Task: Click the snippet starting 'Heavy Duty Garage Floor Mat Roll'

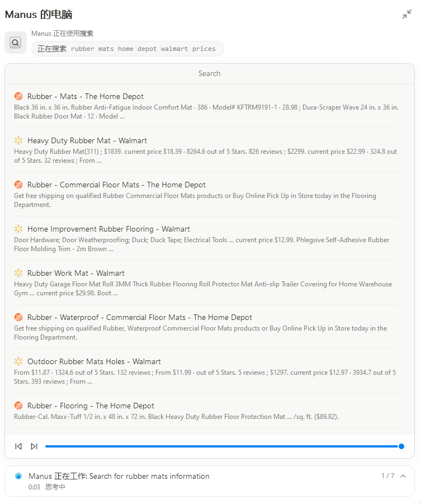Action: (203, 289)
